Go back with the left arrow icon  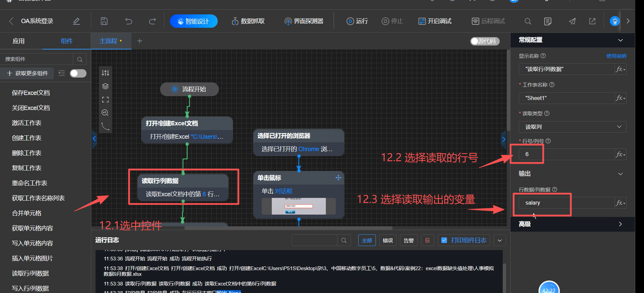click(11, 21)
